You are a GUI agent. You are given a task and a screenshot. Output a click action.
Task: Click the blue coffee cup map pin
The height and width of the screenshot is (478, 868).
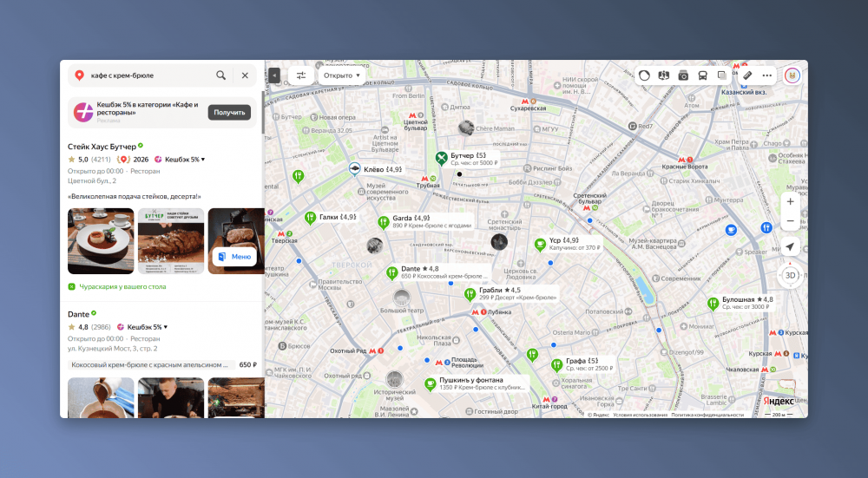click(x=731, y=230)
